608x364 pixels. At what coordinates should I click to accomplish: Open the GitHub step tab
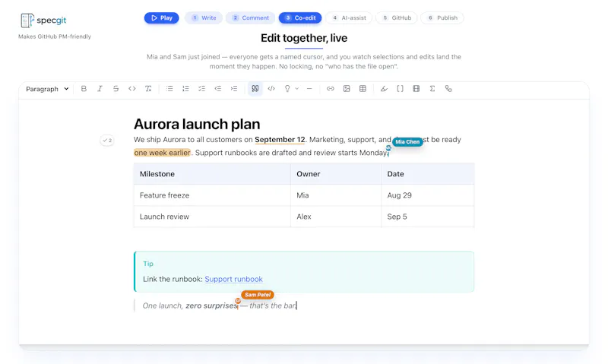[396, 17]
